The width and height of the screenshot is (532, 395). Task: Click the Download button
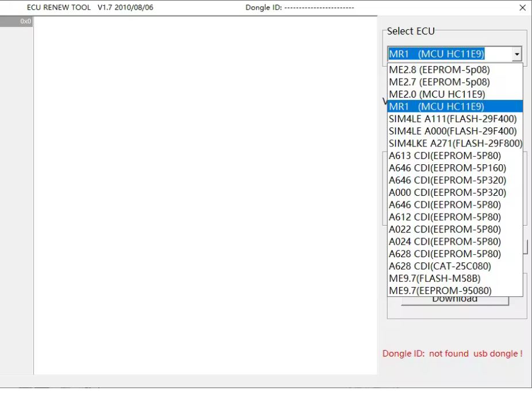point(454,300)
